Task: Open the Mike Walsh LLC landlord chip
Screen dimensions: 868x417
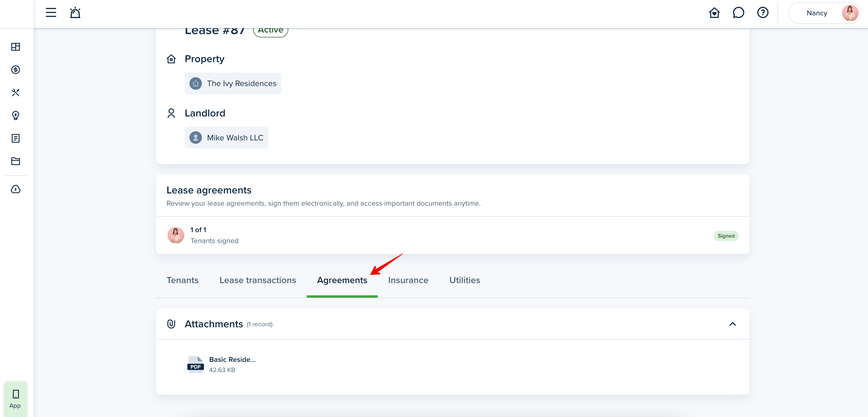Action: point(226,138)
